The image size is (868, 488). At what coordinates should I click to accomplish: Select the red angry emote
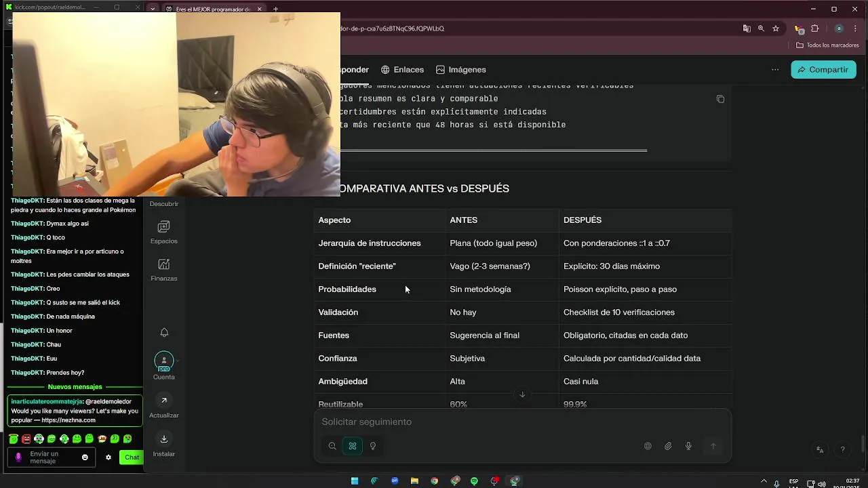[26, 439]
